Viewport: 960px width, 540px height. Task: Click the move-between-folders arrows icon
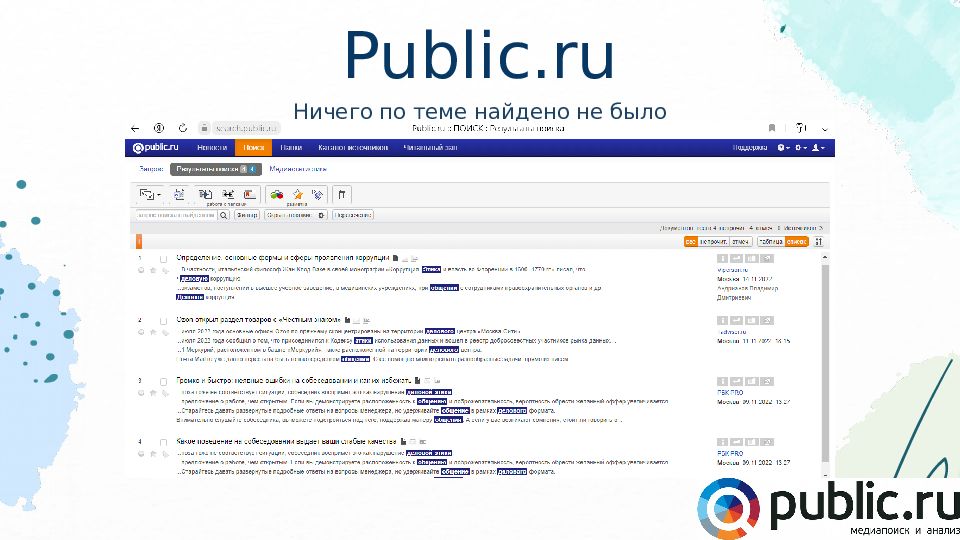[228, 195]
